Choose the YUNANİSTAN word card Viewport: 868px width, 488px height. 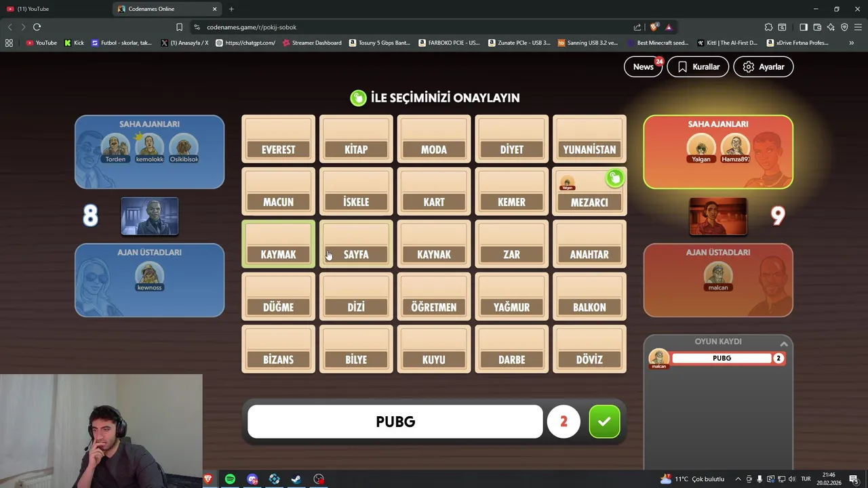pos(589,139)
